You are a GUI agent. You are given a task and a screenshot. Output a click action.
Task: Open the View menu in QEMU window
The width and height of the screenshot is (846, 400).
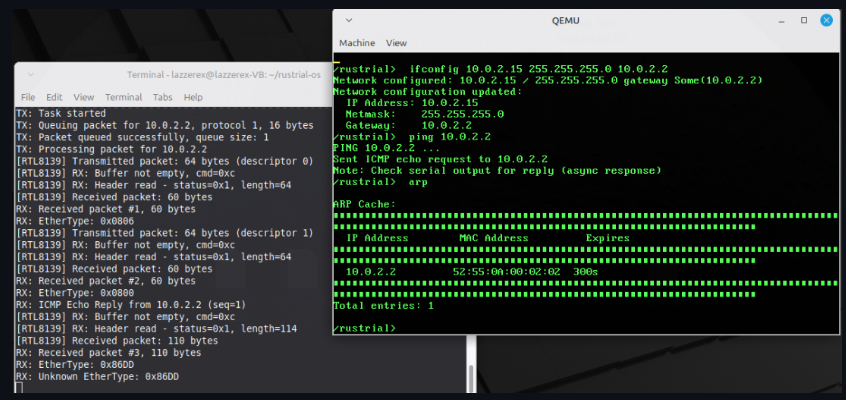pyautogui.click(x=396, y=43)
